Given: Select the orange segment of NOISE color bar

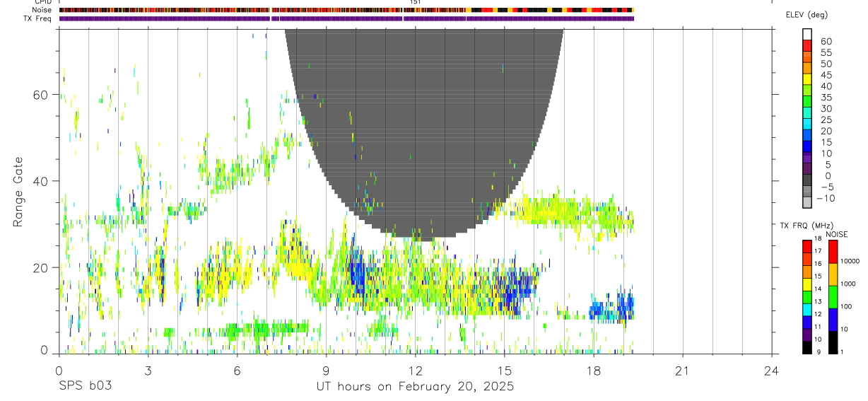Looking at the screenshot, I should coord(833,274).
